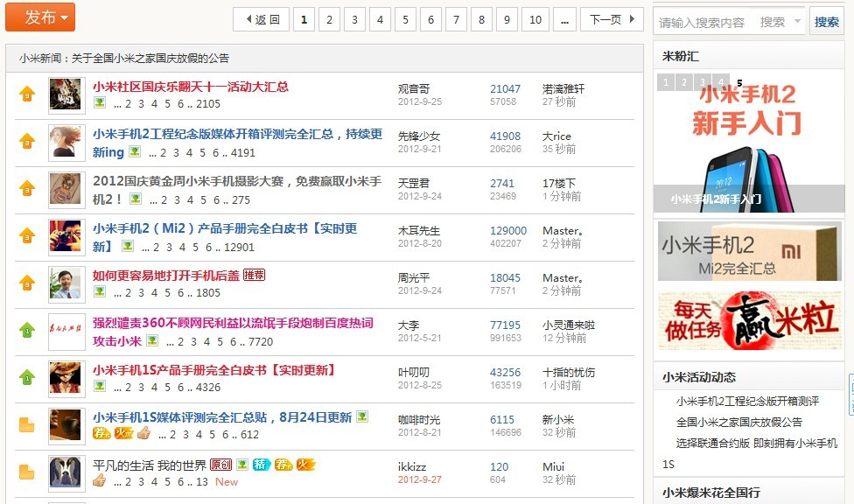854x504 pixels.
Task: Click the search text input field
Action: point(704,22)
